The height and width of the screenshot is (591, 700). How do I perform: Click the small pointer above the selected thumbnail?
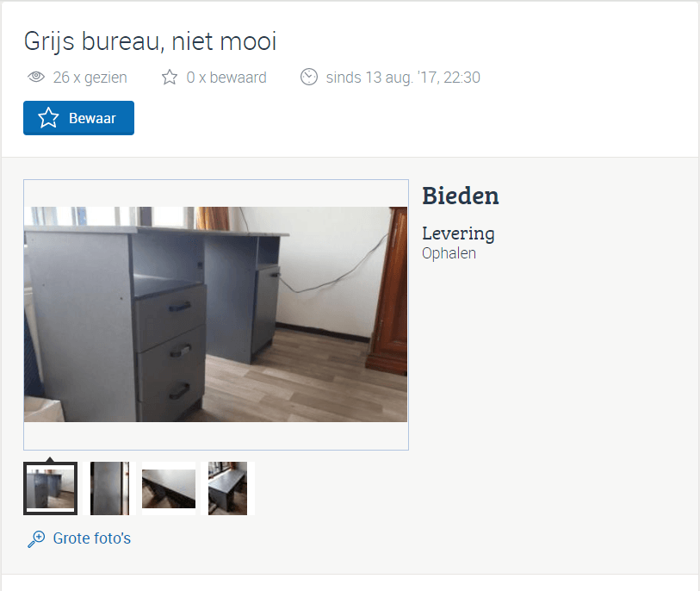tap(51, 459)
